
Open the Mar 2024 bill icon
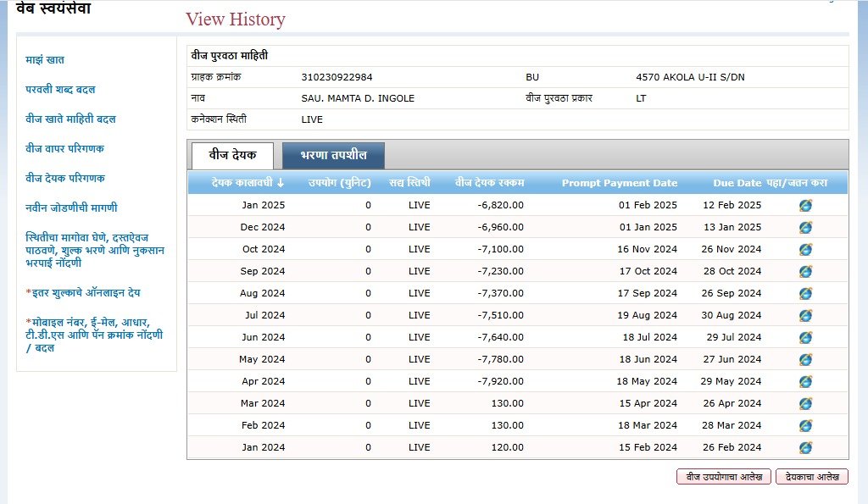click(805, 403)
